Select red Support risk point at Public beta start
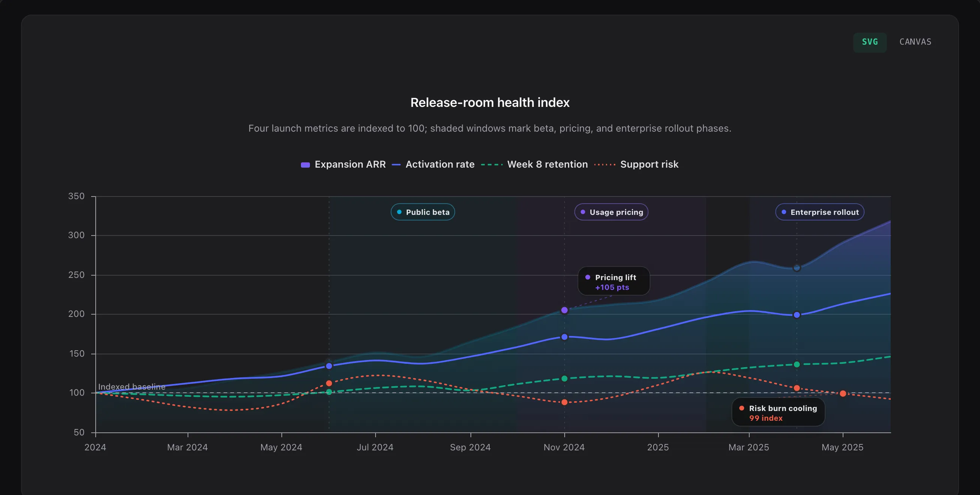This screenshot has width=980, height=495. coord(329,383)
